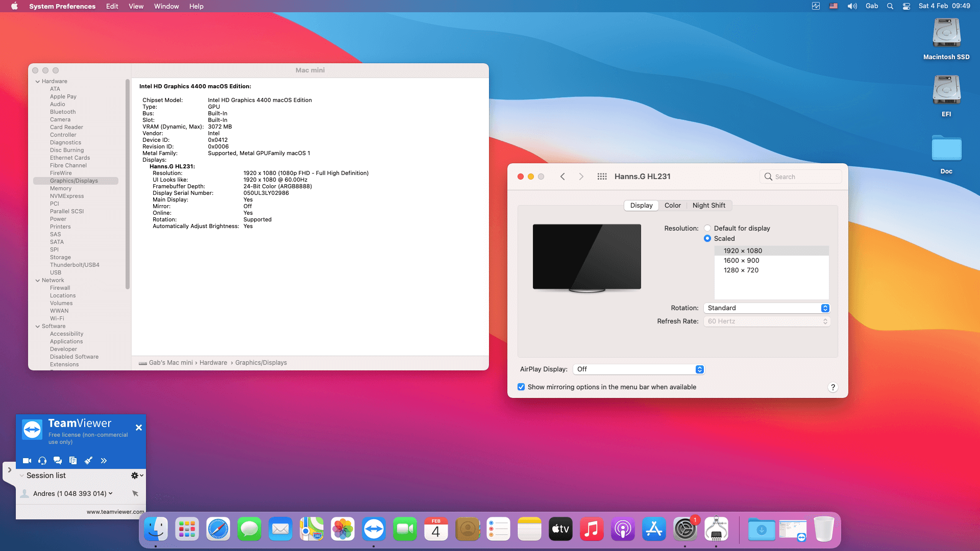
Task: Open the TeamViewer chat panel
Action: pyautogui.click(x=58, y=460)
